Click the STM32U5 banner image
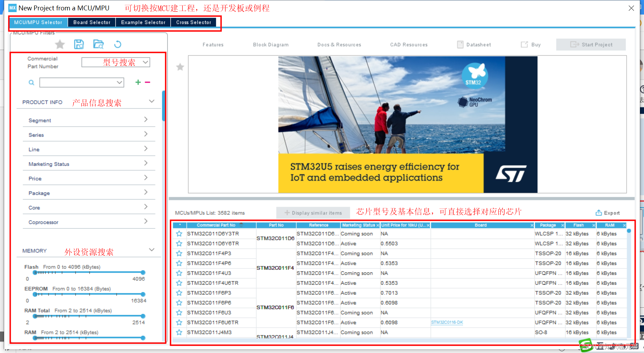Screen dimensions: 644x353 pos(408,125)
